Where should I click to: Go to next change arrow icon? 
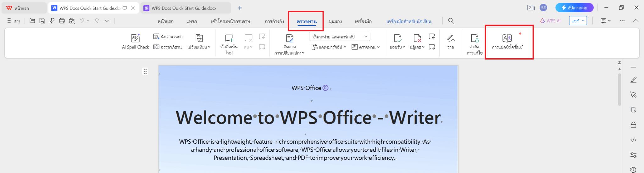432,47
